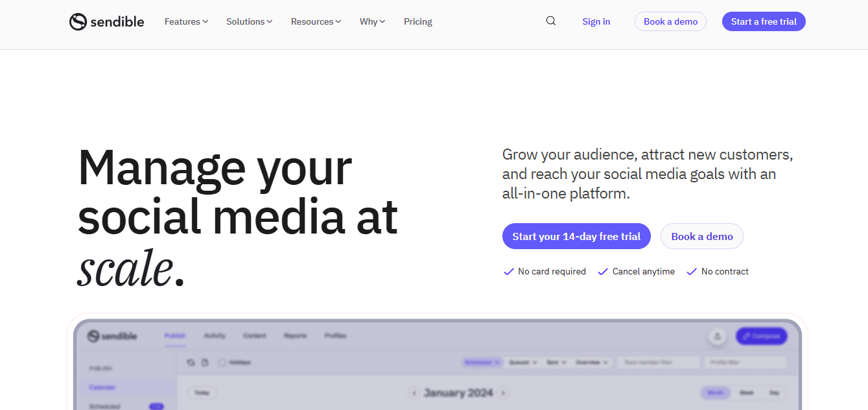Start your 14-day free trial
Image resolution: width=868 pixels, height=410 pixels.
pos(576,236)
